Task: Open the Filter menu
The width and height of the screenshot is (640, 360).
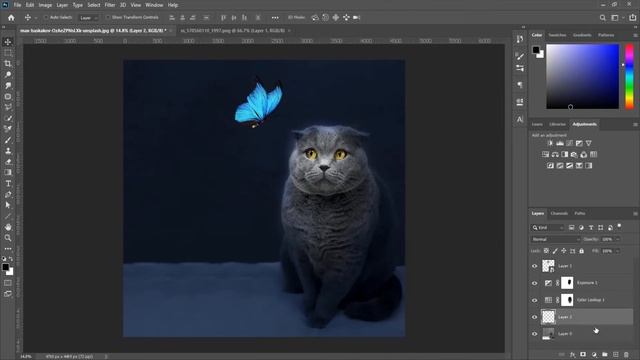Action: point(110,5)
